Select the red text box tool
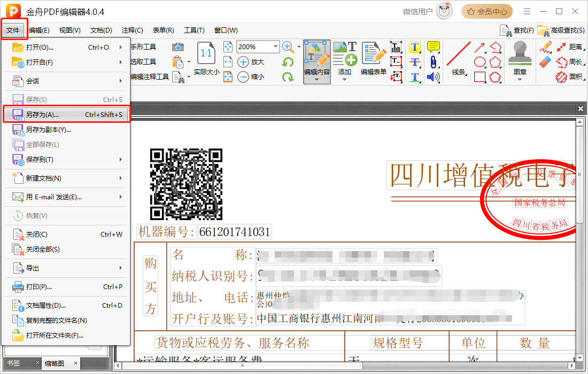 tap(396, 62)
